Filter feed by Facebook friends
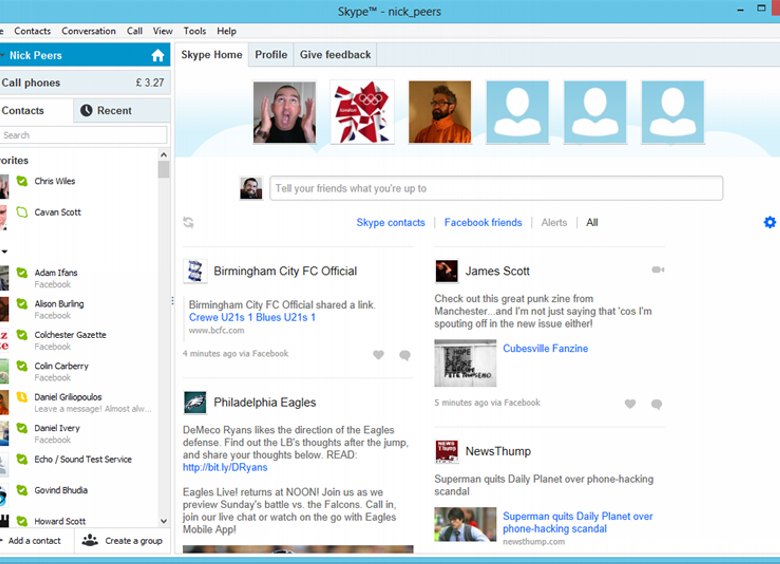Viewport: 780px width, 564px height. point(483,223)
